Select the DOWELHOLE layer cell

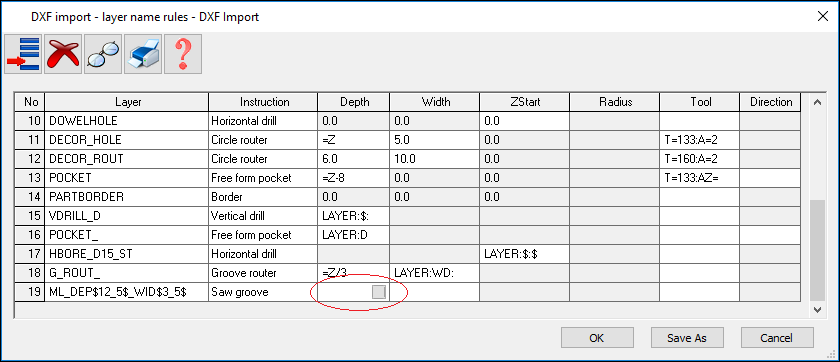(127, 121)
